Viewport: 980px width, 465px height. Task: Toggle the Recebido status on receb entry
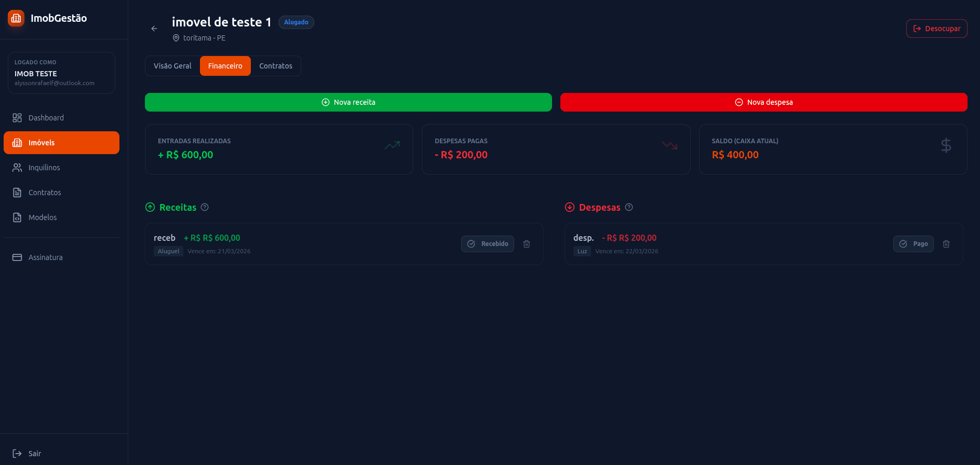click(487, 244)
